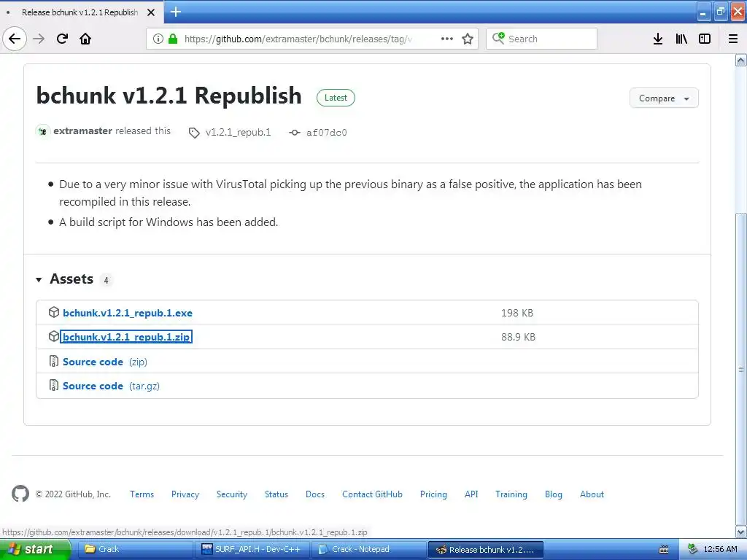Screen dimensions: 747x560
Task: Click Release bchunk taskbar button
Action: [x=486, y=549]
